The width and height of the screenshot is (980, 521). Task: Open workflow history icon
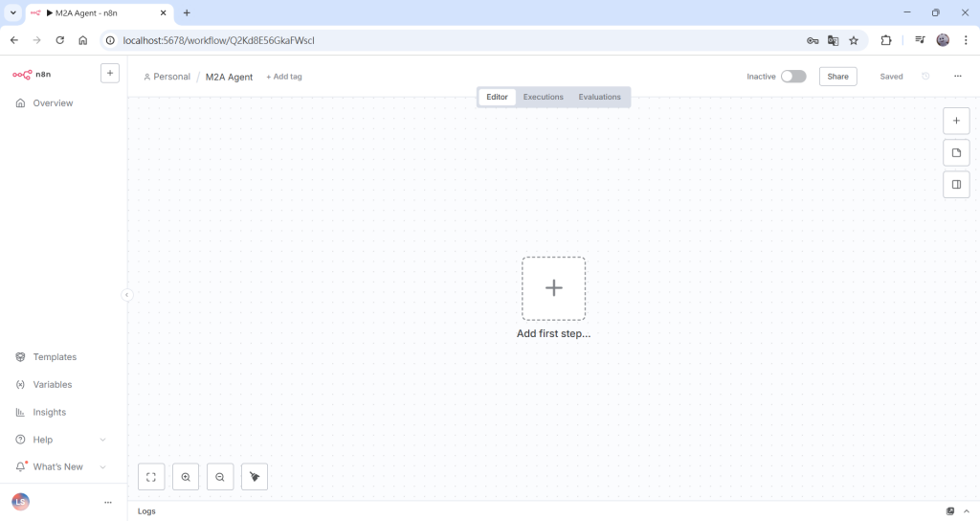point(925,77)
